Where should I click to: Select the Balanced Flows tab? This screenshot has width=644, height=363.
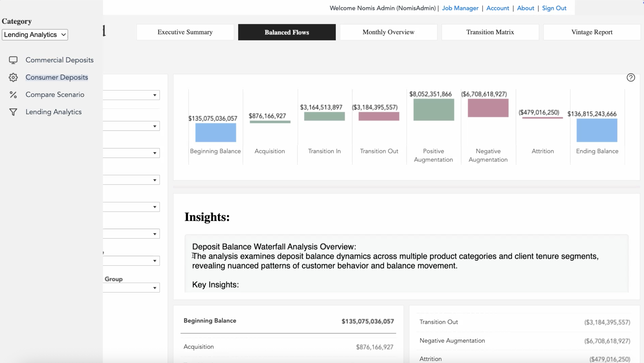pyautogui.click(x=287, y=32)
